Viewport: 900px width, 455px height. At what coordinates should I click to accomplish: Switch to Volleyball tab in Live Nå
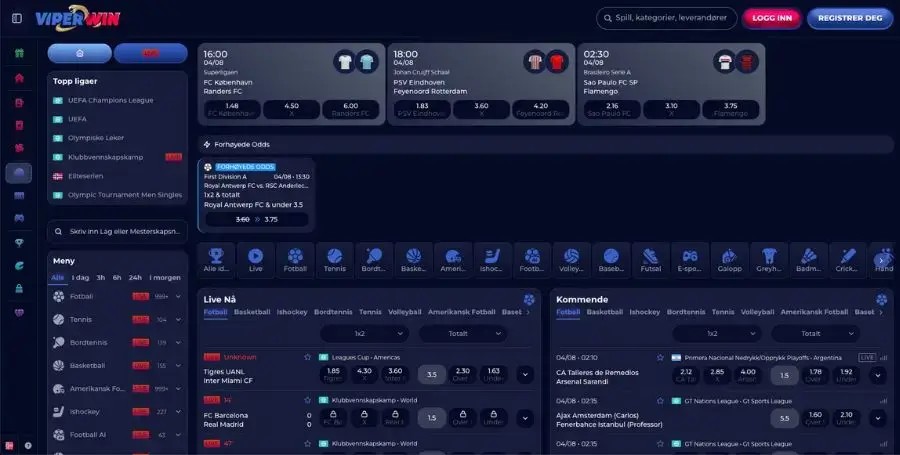(x=405, y=312)
